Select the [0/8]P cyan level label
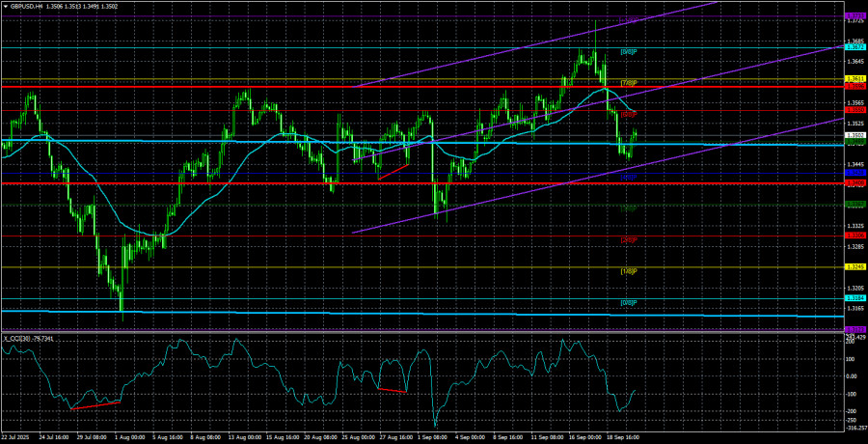868x444 pixels. tap(627, 302)
